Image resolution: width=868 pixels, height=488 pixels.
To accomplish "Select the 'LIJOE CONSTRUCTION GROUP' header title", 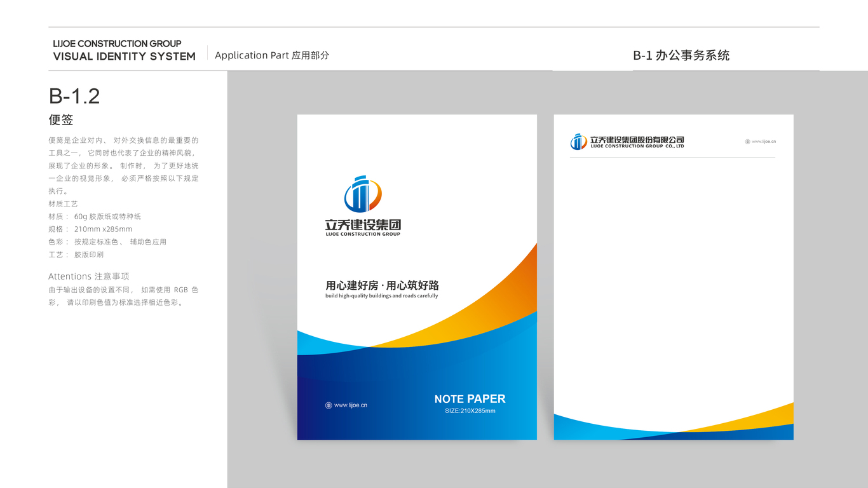I will [117, 44].
